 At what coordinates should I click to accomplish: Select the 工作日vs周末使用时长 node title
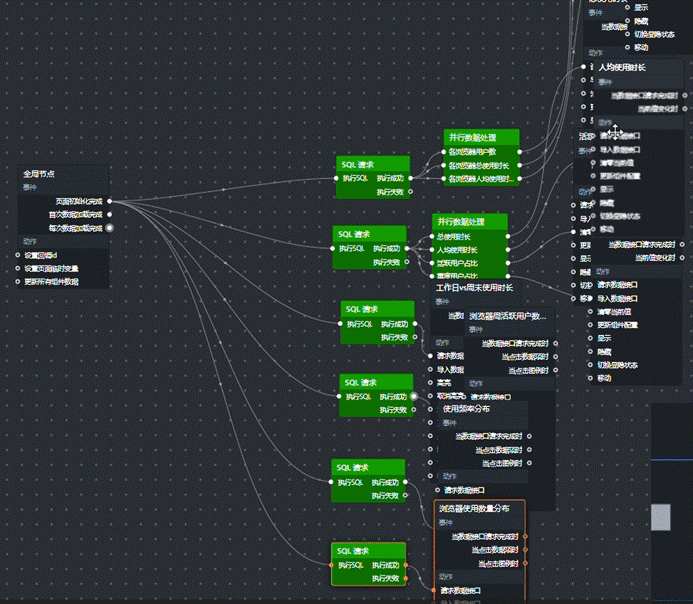point(474,288)
